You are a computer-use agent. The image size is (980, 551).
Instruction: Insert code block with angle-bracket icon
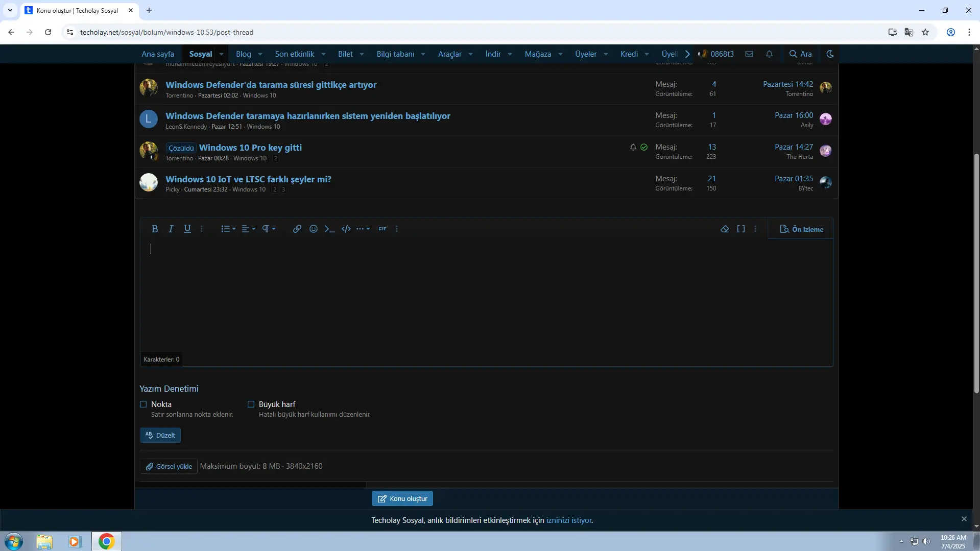(346, 229)
